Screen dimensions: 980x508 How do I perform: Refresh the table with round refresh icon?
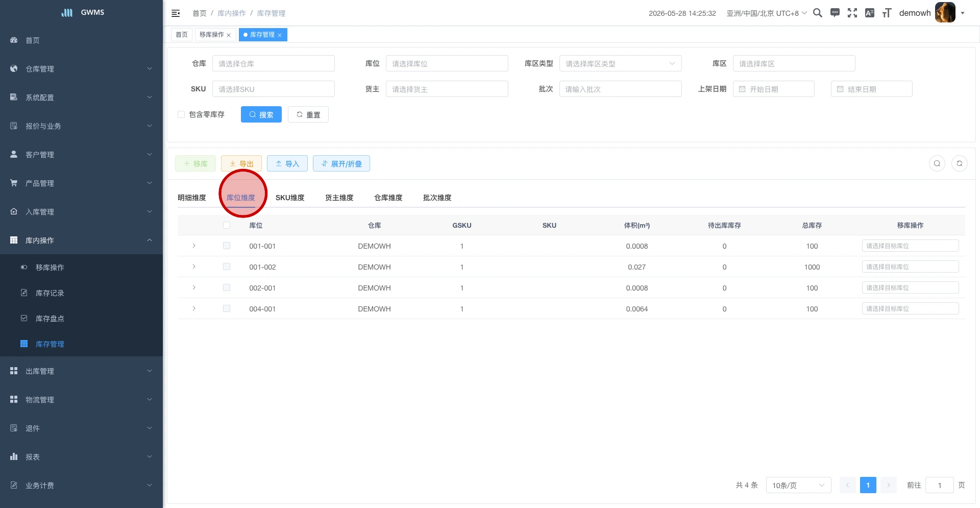tap(960, 163)
